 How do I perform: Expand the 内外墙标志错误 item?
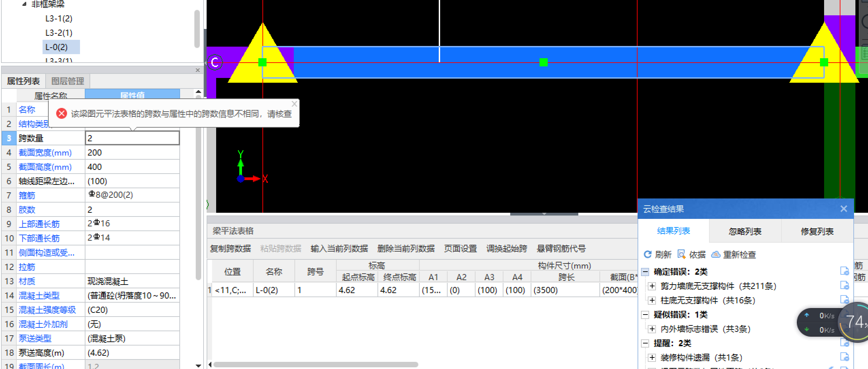pyautogui.click(x=652, y=329)
